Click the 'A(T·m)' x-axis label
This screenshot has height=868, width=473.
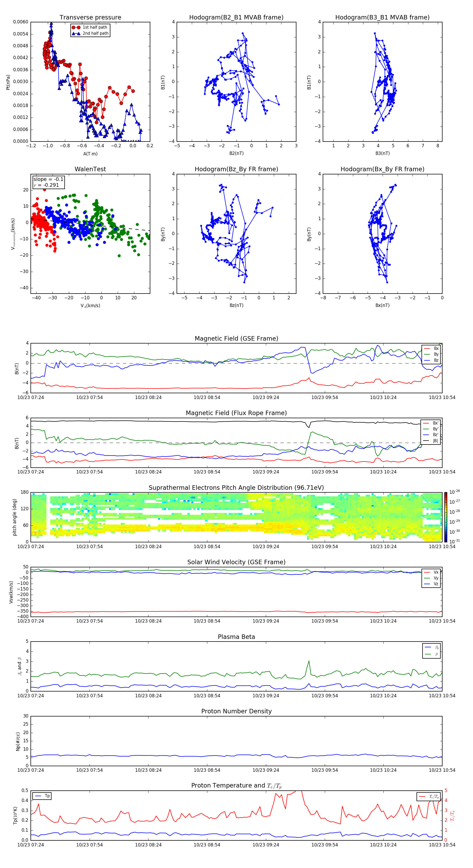point(90,154)
